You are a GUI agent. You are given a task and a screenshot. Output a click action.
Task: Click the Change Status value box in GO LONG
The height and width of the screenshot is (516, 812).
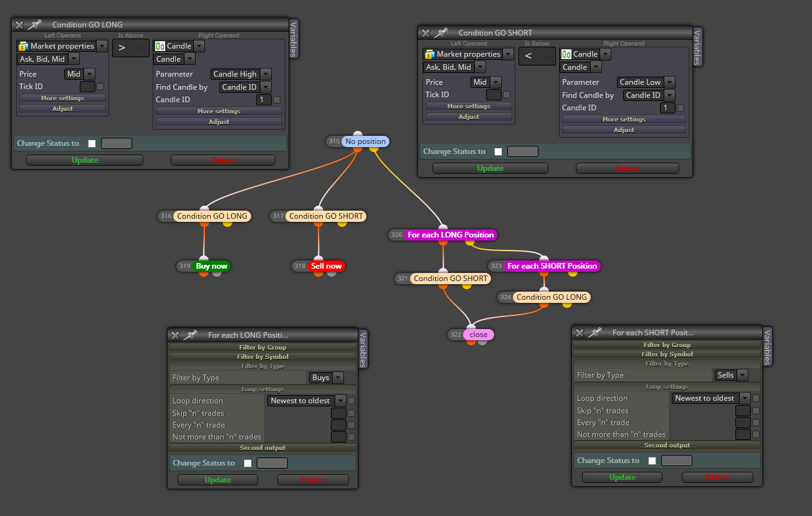tap(117, 143)
